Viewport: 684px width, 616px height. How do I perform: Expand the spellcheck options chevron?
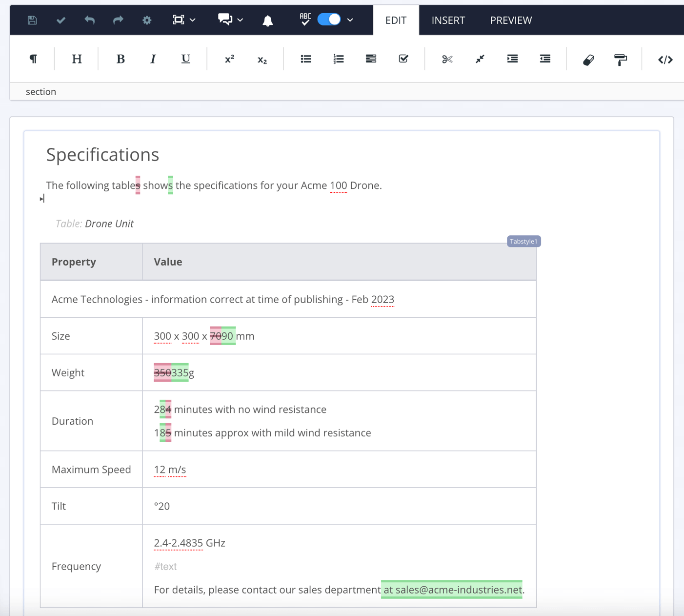coord(350,20)
